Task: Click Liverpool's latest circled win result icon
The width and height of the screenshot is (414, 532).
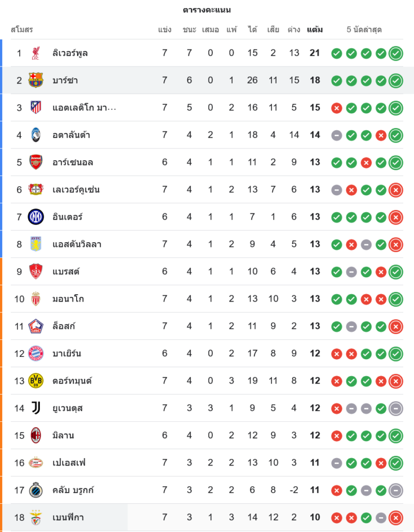Action: coord(395,53)
